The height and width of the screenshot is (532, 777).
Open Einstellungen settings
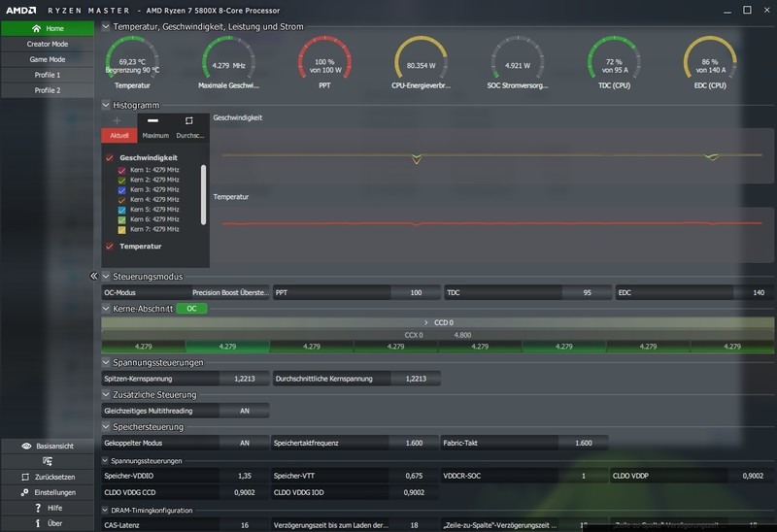pyautogui.click(x=48, y=492)
